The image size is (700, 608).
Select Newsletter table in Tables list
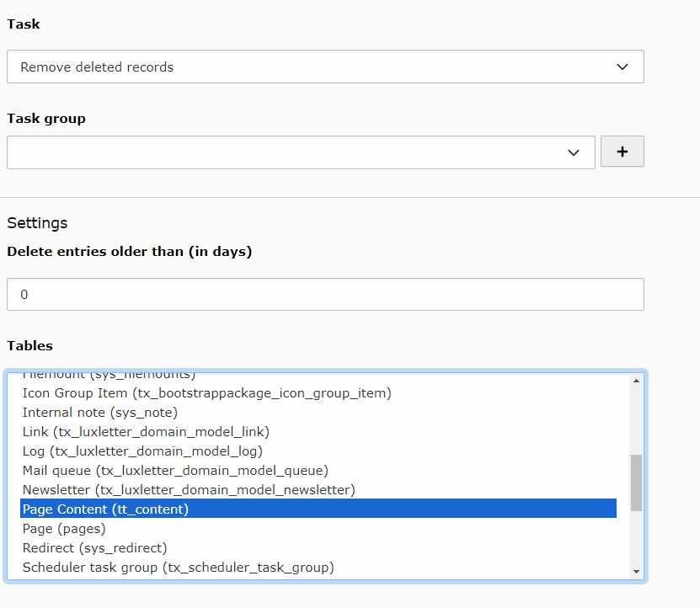(189, 490)
